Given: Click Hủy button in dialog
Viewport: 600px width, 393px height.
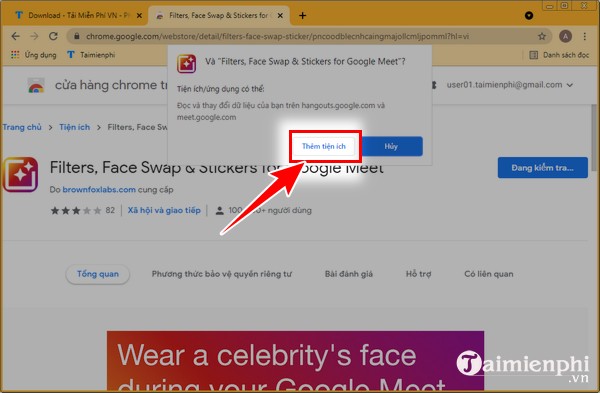Looking at the screenshot, I should point(391,146).
